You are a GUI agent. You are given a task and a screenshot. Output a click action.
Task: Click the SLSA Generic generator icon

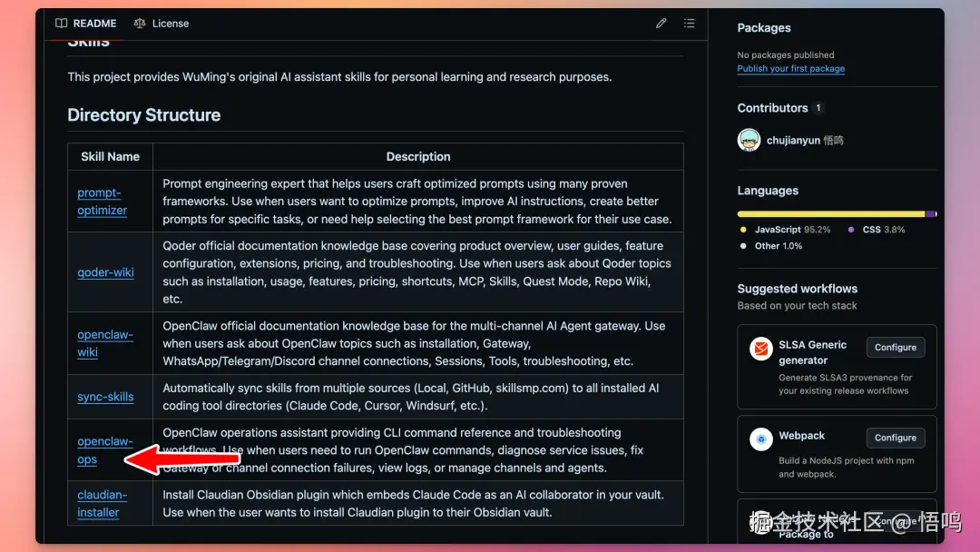[x=760, y=349]
